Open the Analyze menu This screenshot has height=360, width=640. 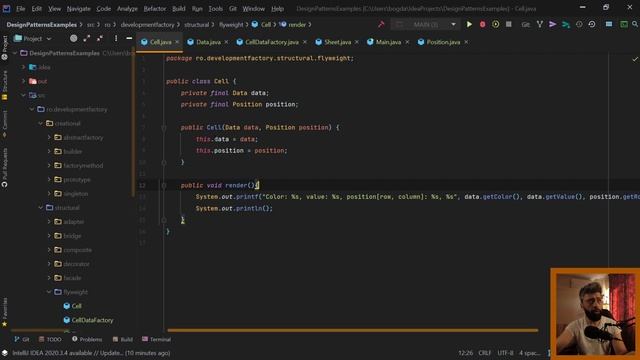click(x=127, y=9)
